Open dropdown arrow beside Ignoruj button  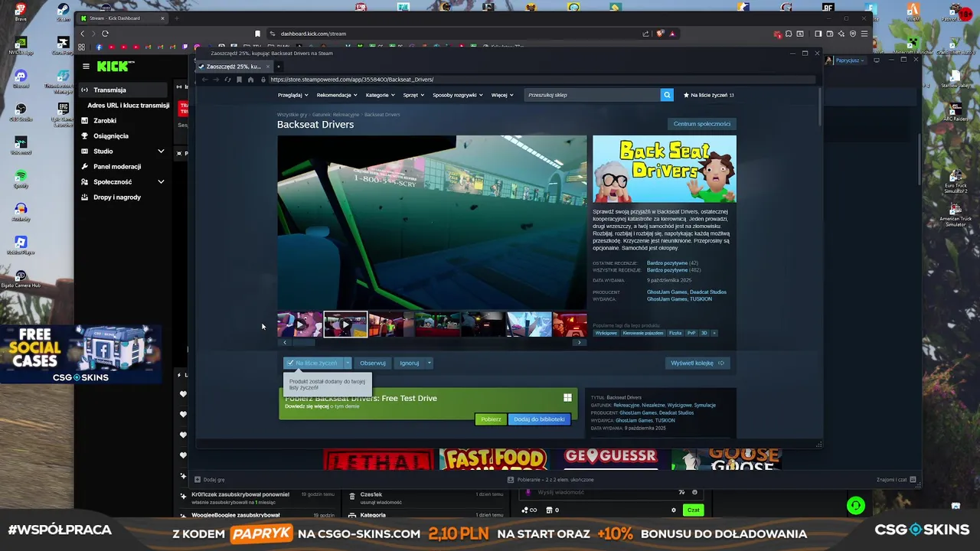[430, 363]
